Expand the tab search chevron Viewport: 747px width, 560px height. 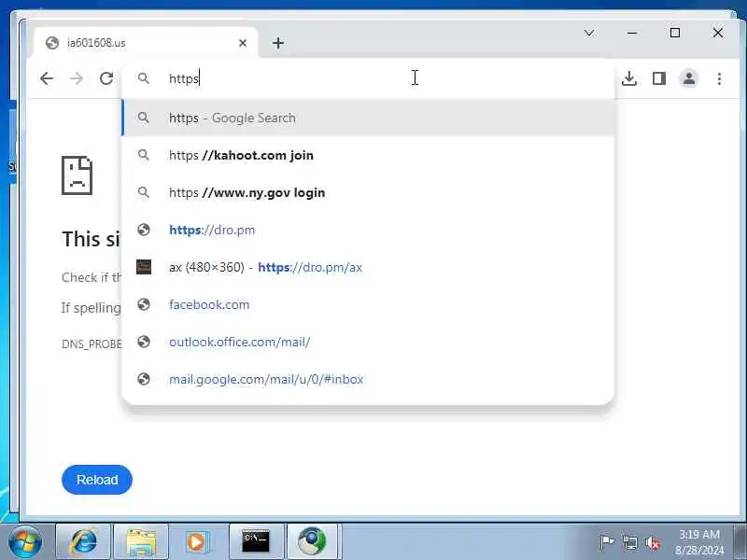coord(589,33)
